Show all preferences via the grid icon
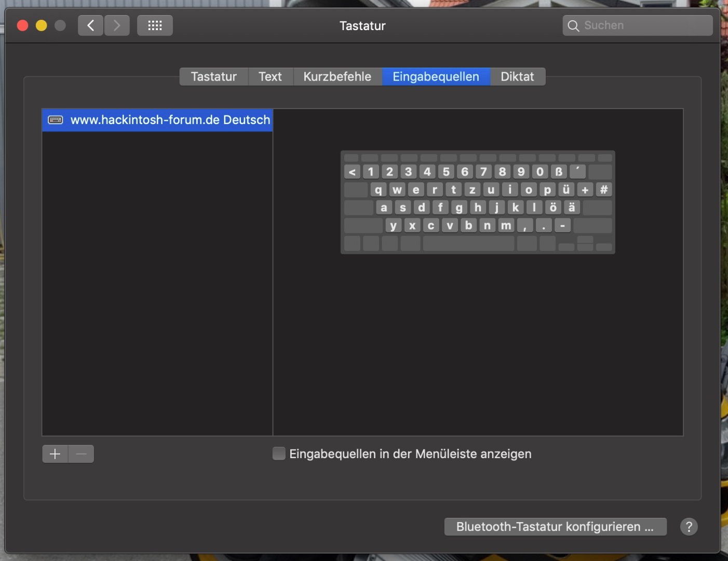This screenshot has height=561, width=728. point(155,25)
